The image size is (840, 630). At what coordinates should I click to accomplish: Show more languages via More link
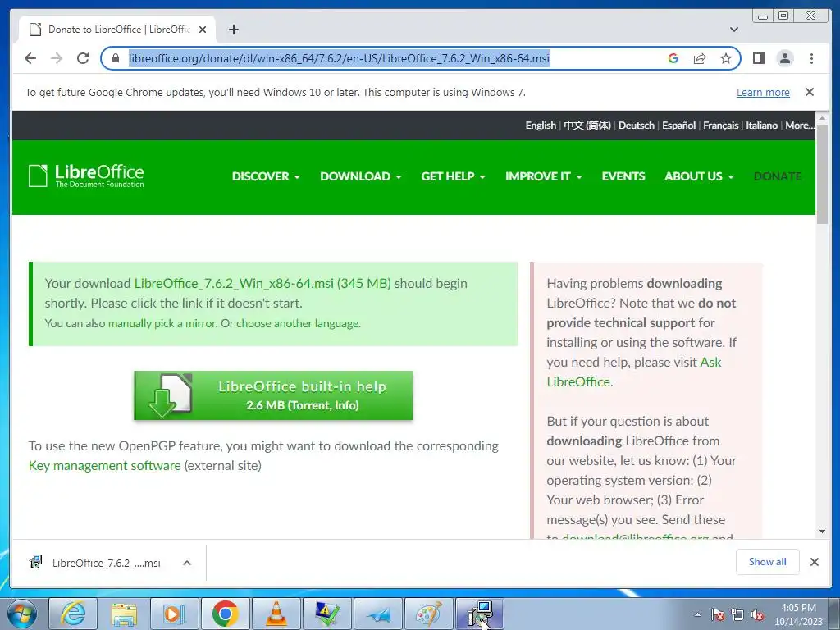tap(800, 126)
